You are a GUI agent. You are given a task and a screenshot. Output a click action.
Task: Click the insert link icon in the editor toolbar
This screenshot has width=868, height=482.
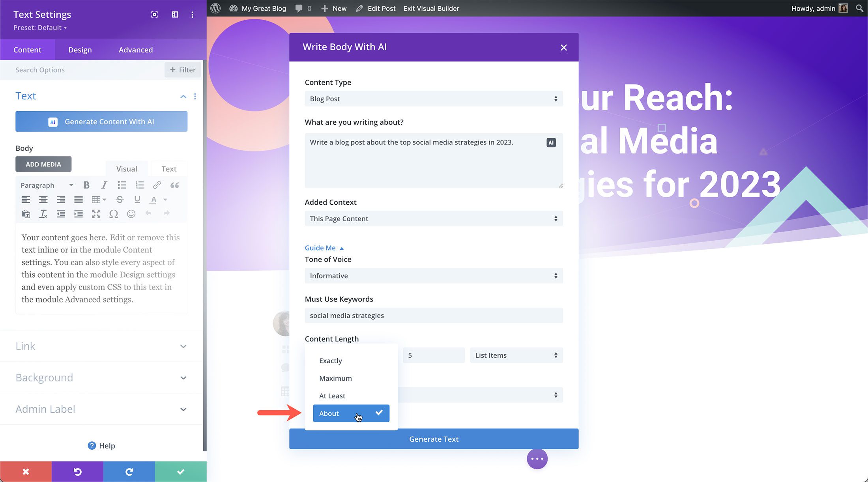pos(157,185)
